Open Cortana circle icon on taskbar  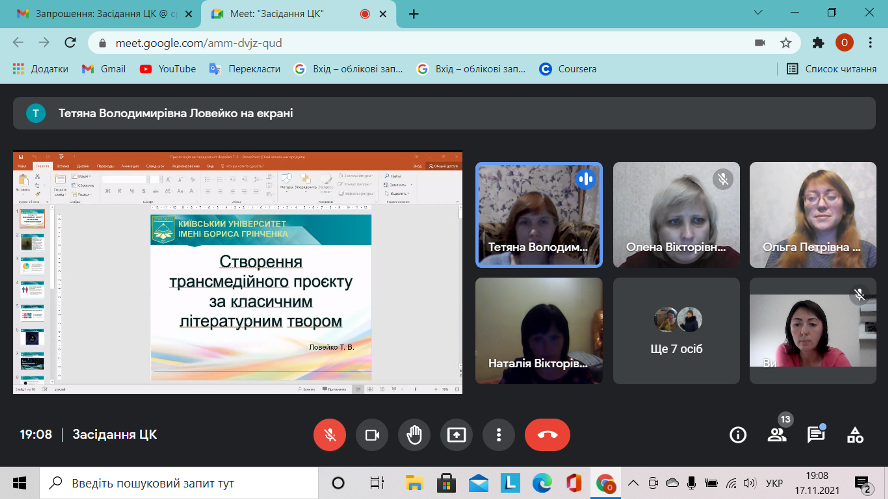coord(338,483)
